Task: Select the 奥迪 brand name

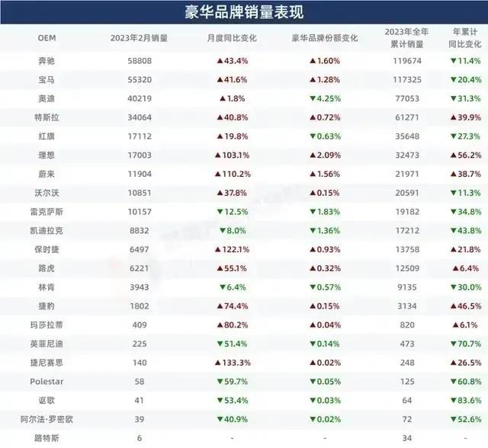Action: (47, 99)
